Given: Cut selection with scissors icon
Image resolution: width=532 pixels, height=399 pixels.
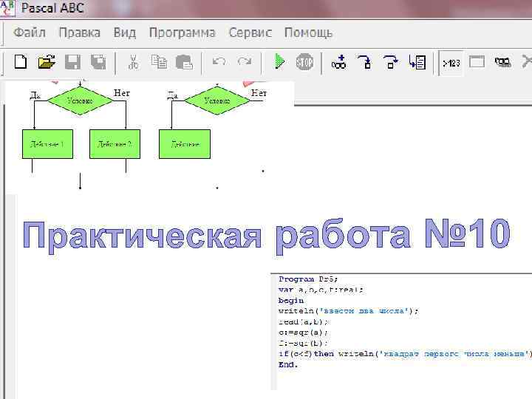Looking at the screenshot, I should [133, 62].
